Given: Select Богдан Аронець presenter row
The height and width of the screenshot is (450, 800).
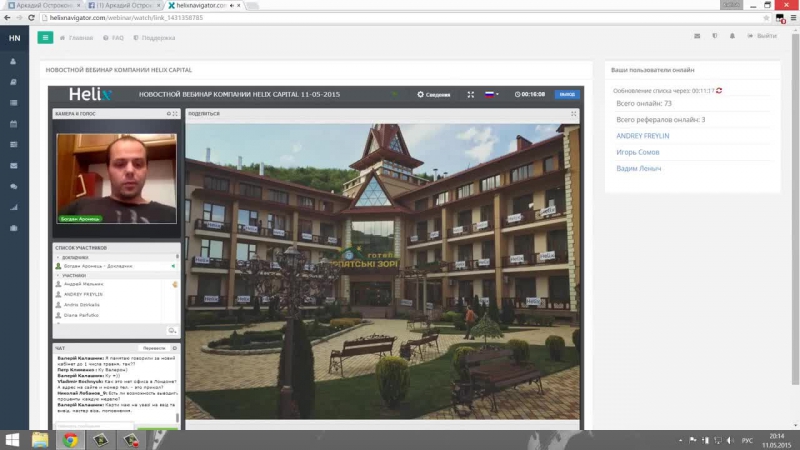Looking at the screenshot, I should pyautogui.click(x=116, y=266).
